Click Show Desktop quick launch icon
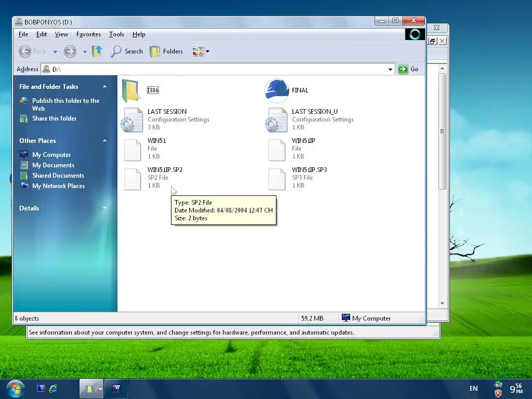Image resolution: width=532 pixels, height=399 pixels. coord(41,389)
